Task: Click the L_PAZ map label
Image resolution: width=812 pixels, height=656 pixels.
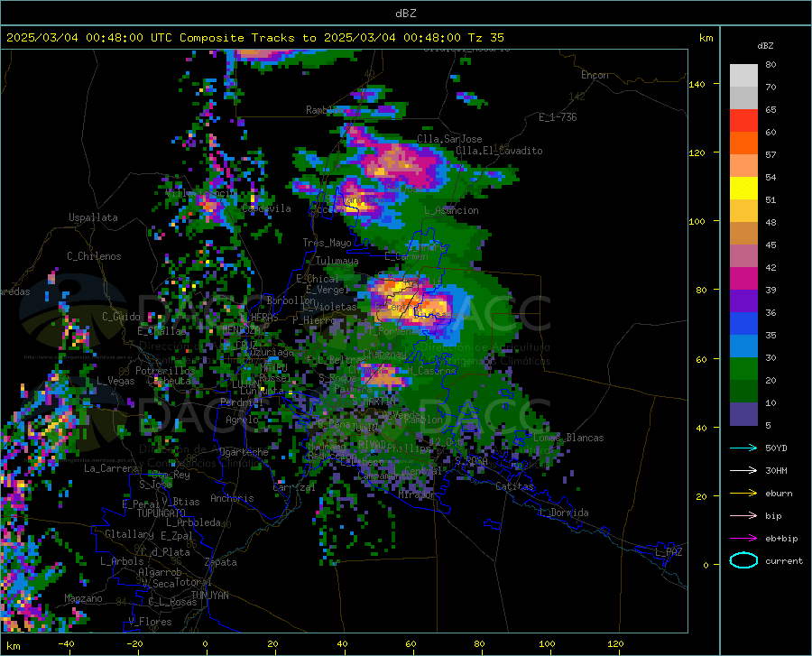Action: (669, 552)
